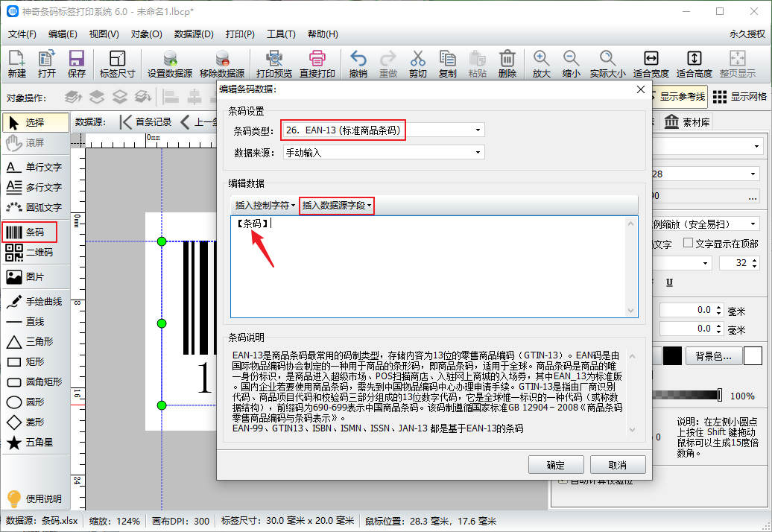The width and height of the screenshot is (772, 532).
Task: Click the 打开 (Open) toolbar icon
Action: (x=47, y=63)
